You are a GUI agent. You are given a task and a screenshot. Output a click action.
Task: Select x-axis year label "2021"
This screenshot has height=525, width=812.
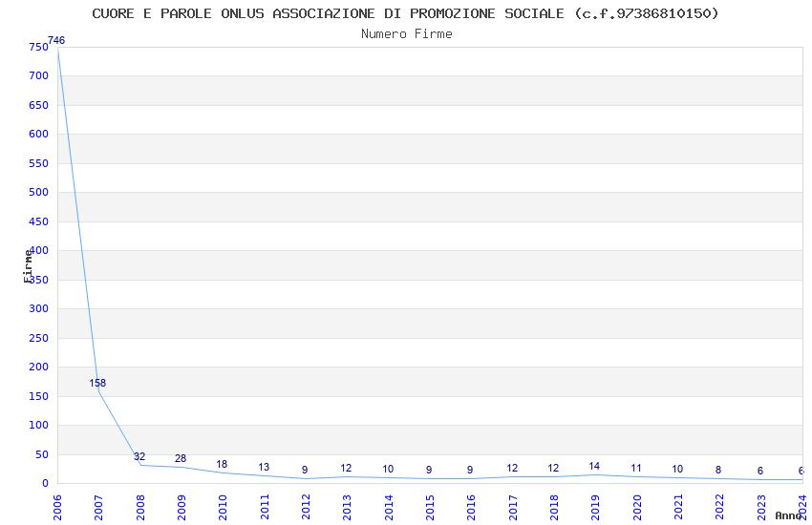[678, 507]
